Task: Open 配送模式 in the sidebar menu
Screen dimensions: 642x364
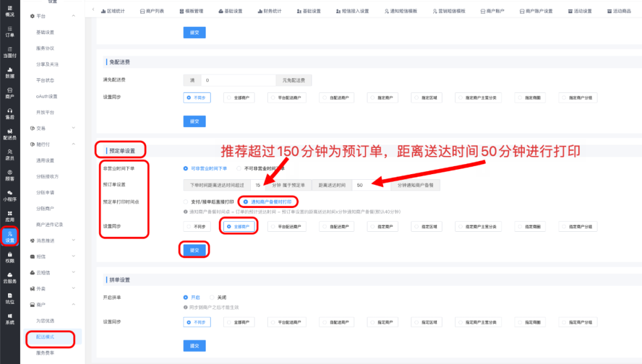Action: tap(46, 337)
